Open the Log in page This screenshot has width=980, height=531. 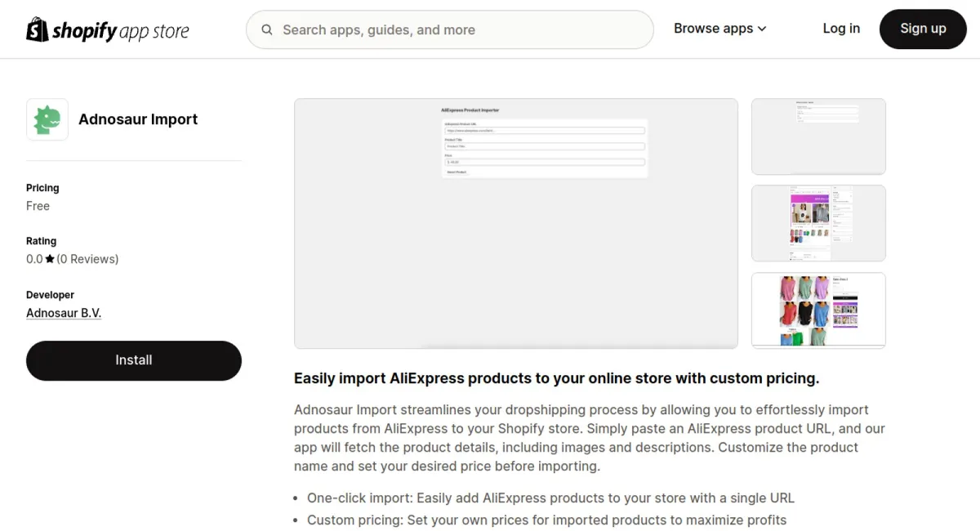click(841, 29)
